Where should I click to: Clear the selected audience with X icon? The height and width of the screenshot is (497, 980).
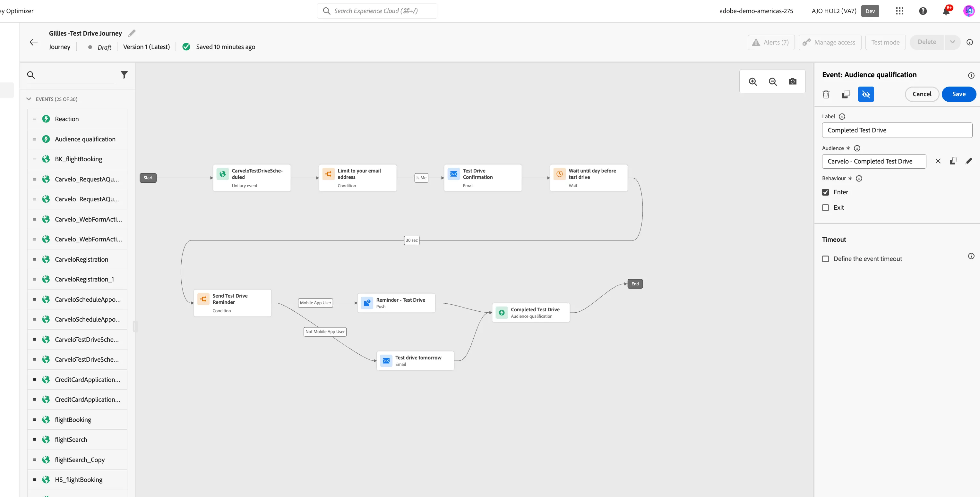[x=938, y=161]
